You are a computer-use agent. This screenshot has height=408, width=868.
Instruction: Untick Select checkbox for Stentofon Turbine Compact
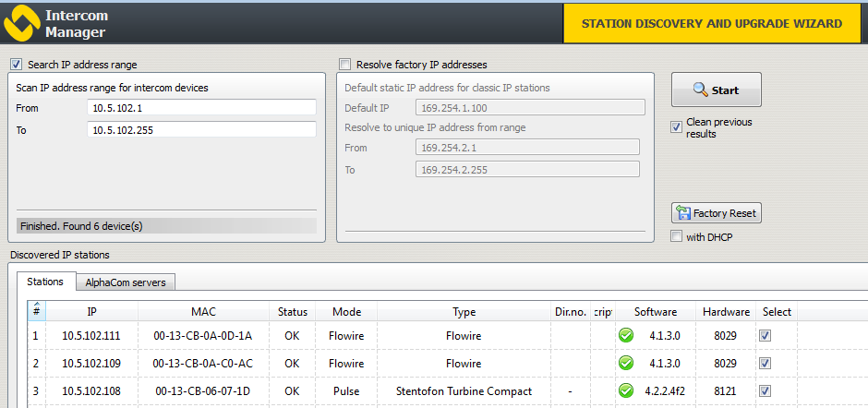click(765, 390)
